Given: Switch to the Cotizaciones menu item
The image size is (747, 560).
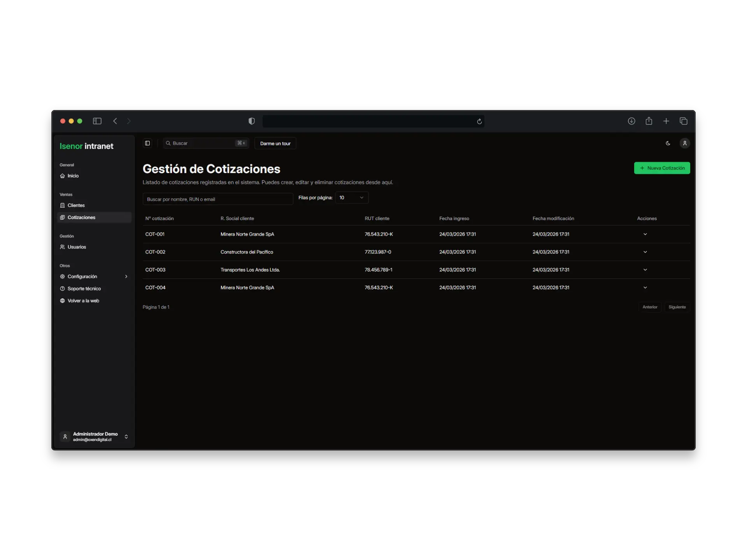Looking at the screenshot, I should (82, 217).
